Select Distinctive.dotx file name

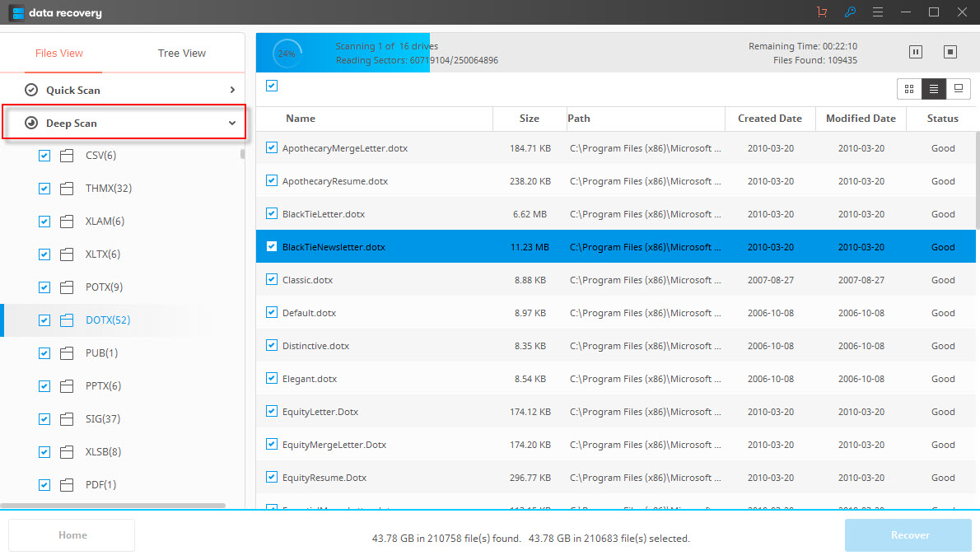[315, 346]
